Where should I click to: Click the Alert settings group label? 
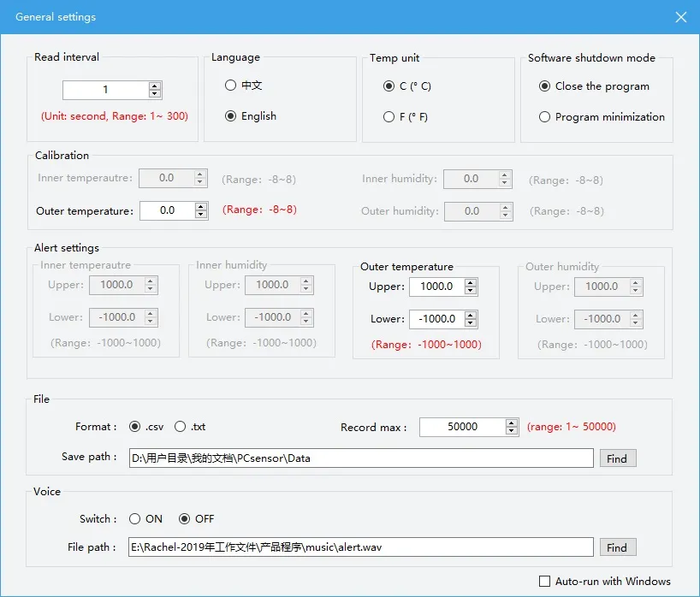coord(67,248)
